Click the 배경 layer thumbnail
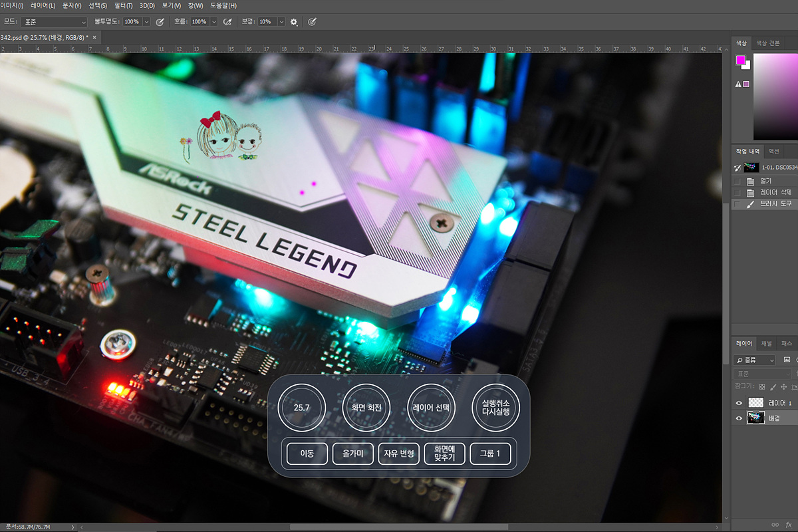This screenshot has height=532, width=798. coord(756,418)
